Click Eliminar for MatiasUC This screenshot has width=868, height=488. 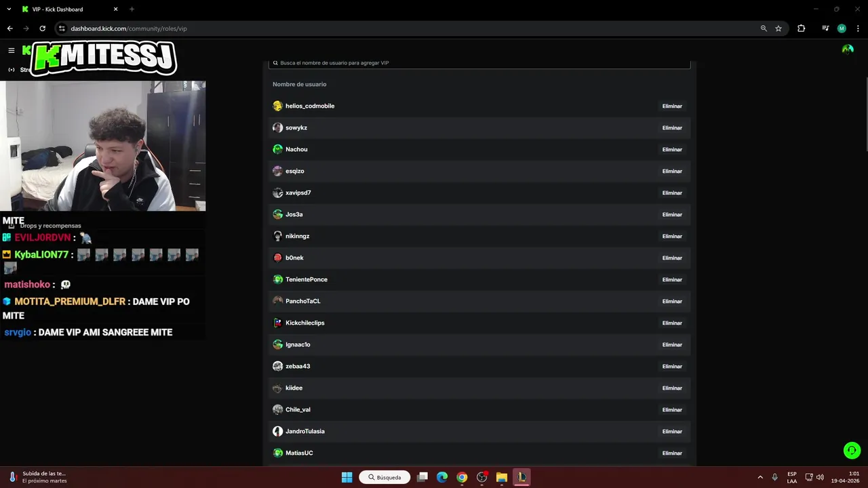672,453
